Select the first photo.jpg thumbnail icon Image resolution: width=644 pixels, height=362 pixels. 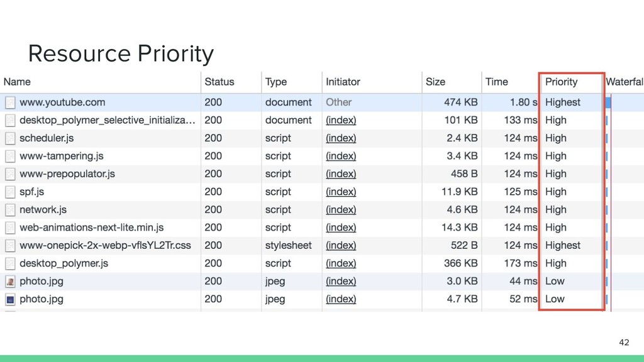point(10,281)
